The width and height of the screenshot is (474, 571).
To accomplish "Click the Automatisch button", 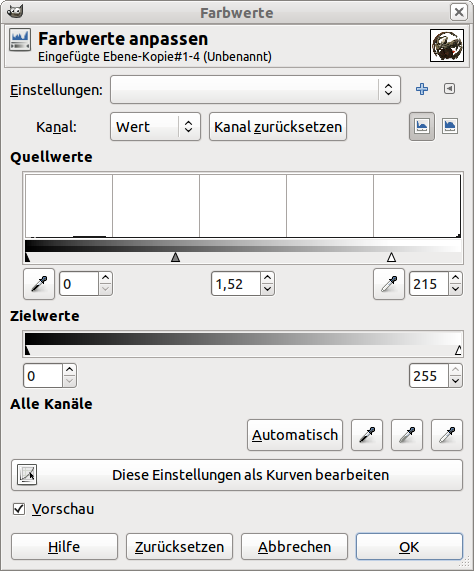I will click(295, 435).
